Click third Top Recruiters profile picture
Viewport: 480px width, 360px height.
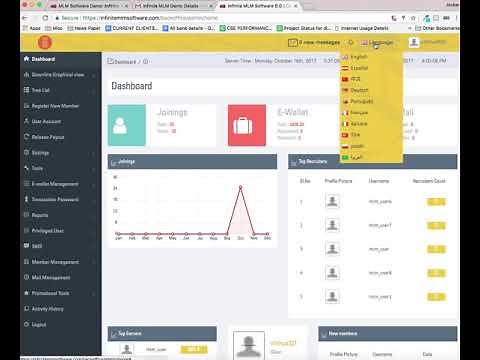[x=332, y=249]
